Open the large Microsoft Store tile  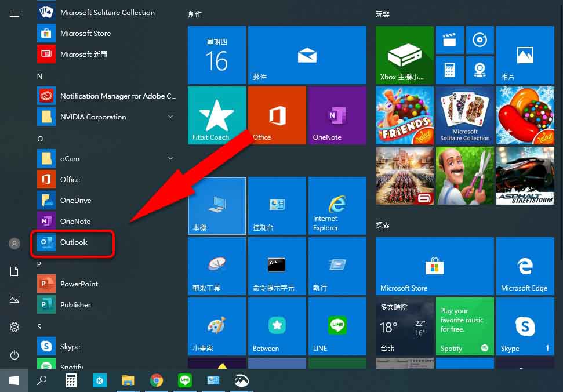pyautogui.click(x=435, y=266)
